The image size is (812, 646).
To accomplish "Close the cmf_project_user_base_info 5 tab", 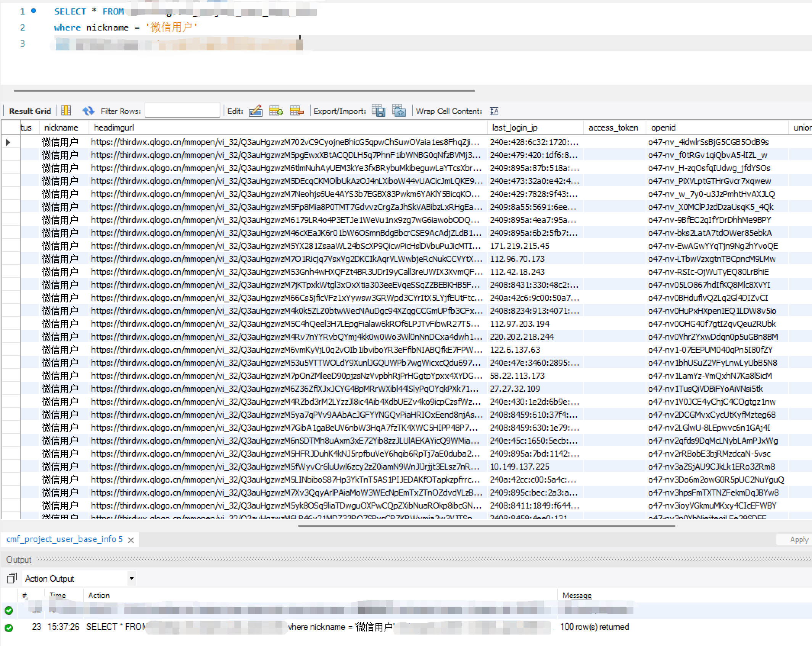I will click(x=130, y=540).
